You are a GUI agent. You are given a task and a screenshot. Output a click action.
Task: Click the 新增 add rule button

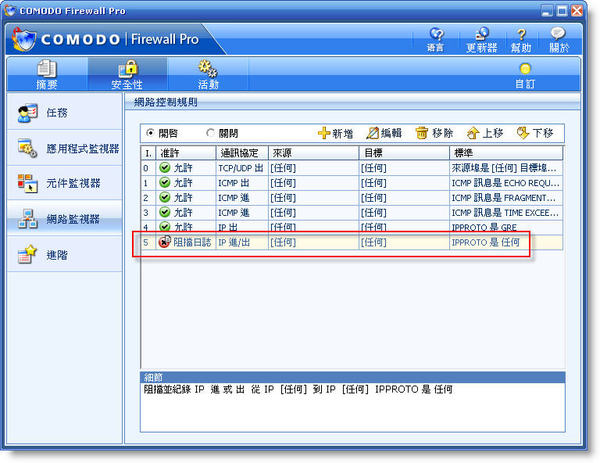point(336,133)
